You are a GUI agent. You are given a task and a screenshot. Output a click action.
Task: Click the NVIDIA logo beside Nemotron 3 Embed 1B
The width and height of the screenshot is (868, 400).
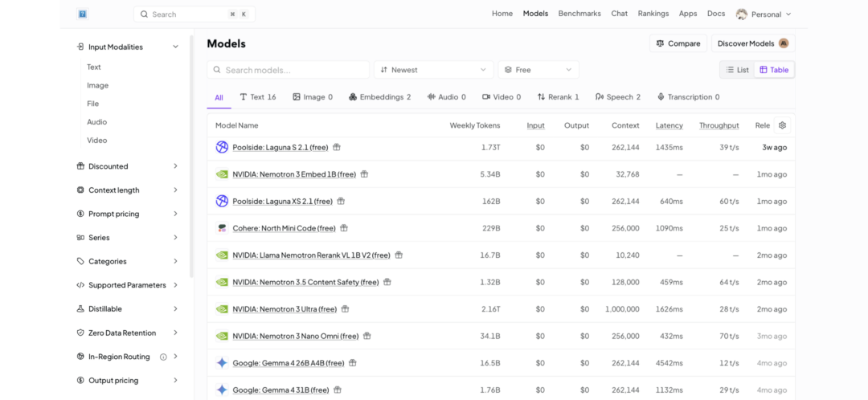(222, 174)
